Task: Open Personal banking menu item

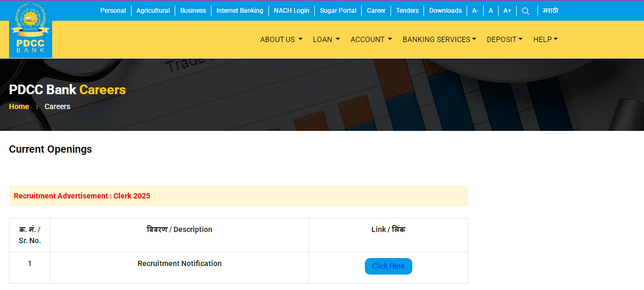Action: tap(113, 11)
